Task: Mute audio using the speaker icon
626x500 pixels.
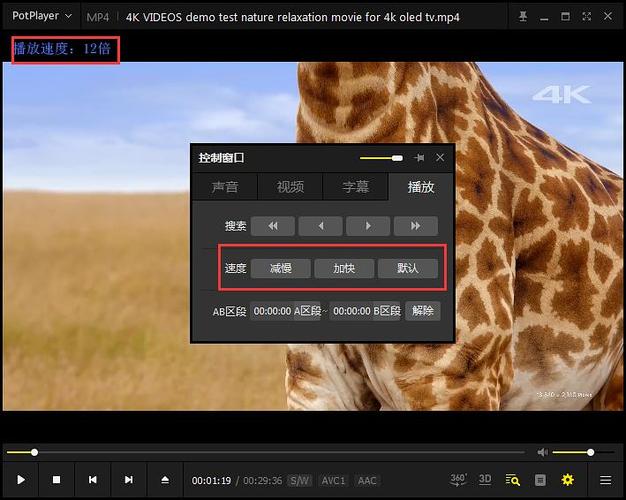Action: point(542,452)
